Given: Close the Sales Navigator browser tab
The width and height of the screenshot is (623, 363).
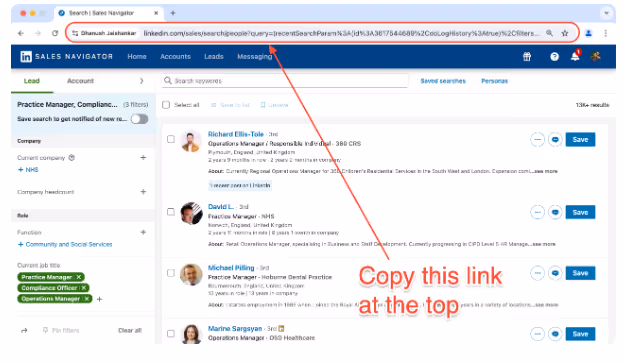Looking at the screenshot, I should pyautogui.click(x=156, y=13).
